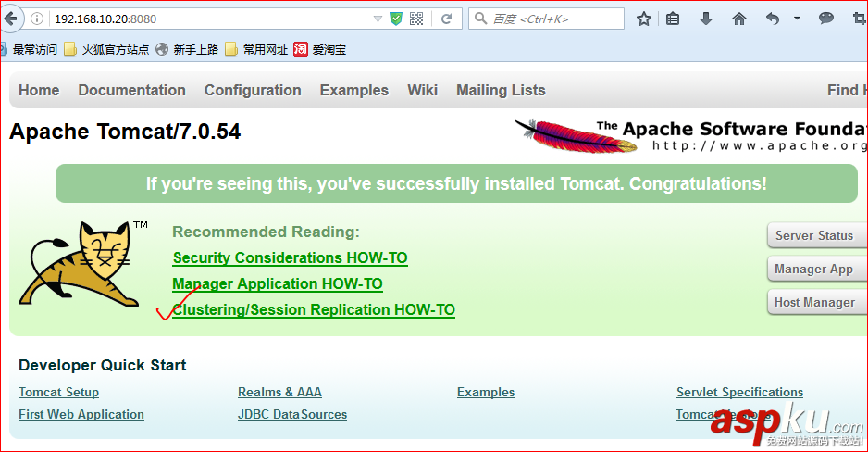Open Mailing Lists in nav bar

coord(501,90)
